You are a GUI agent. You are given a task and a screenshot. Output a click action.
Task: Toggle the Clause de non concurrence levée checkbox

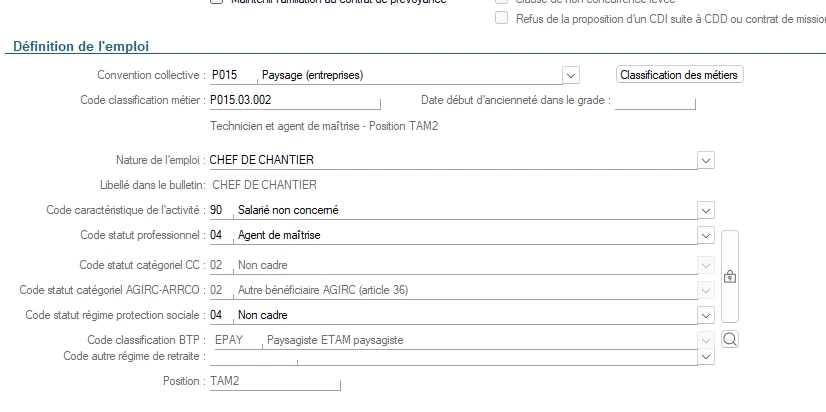502,1
